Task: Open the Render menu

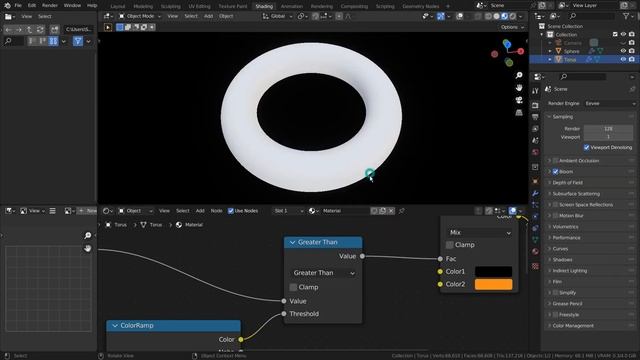Action: [50, 5]
